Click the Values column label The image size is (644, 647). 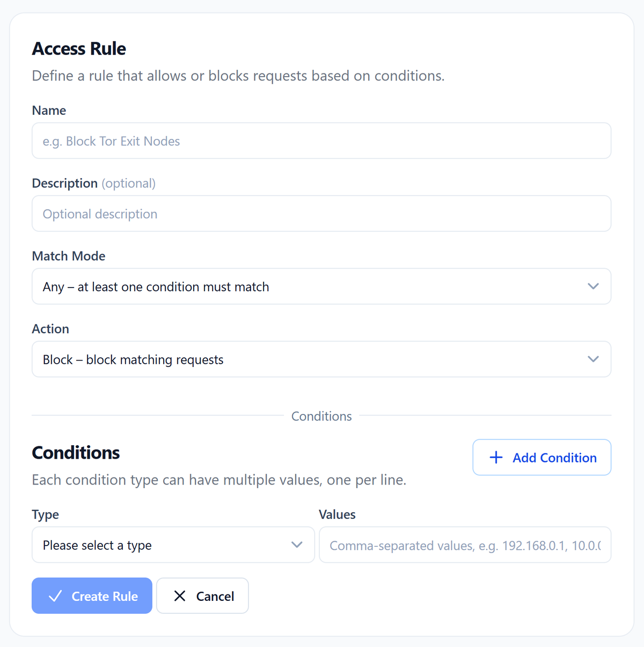(337, 514)
